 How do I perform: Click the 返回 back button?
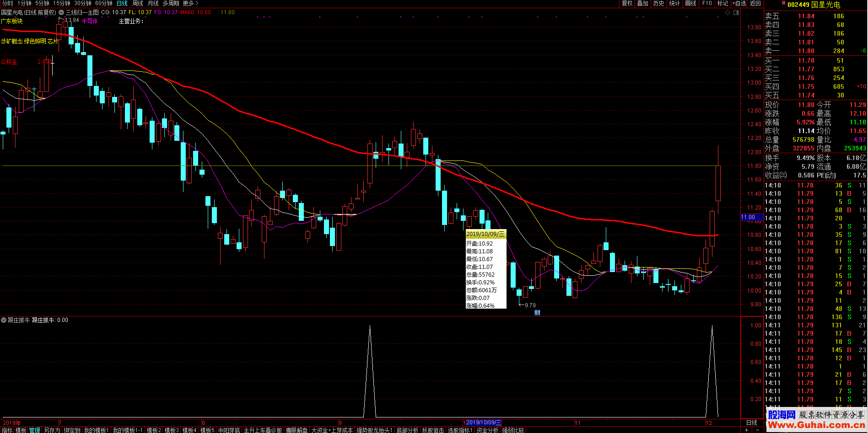(755, 3)
